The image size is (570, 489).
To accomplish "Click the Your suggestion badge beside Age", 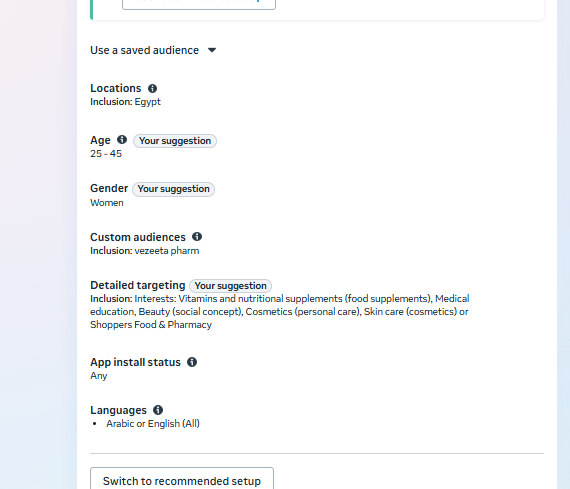I will click(x=175, y=141).
